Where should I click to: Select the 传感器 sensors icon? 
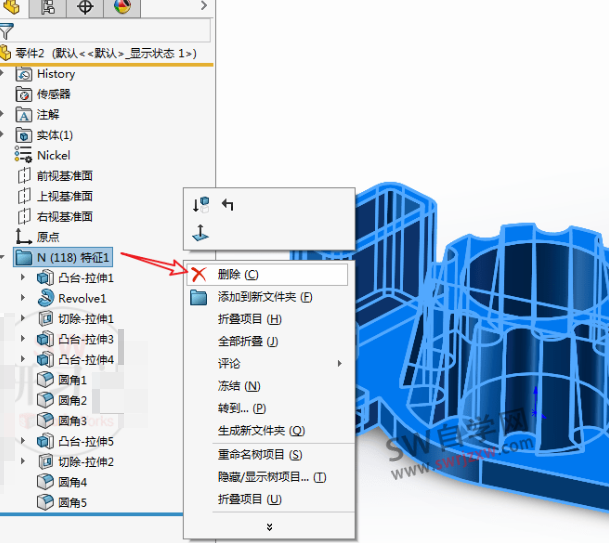[24, 94]
